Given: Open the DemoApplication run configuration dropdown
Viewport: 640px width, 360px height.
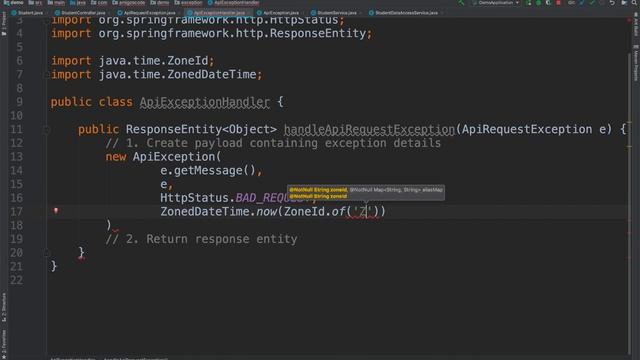Looking at the screenshot, I should pos(496,3).
